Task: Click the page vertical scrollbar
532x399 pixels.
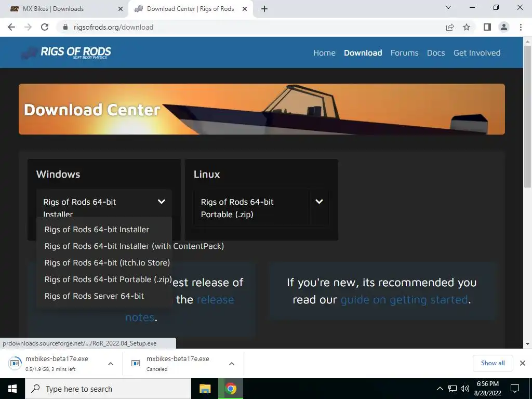Action: click(x=527, y=117)
